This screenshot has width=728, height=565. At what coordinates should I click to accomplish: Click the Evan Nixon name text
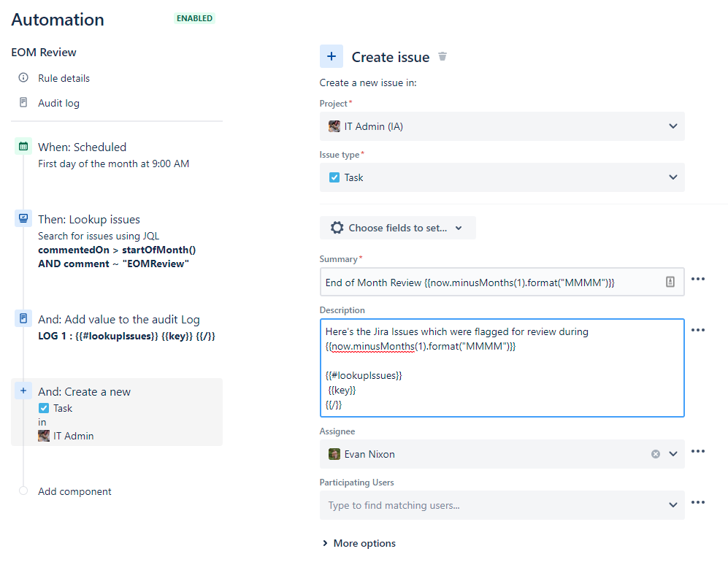369,454
